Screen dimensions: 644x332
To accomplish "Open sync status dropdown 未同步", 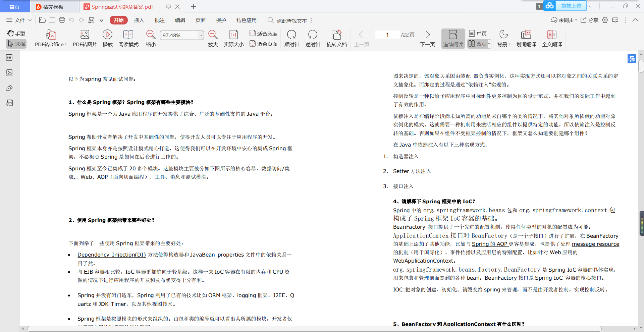I will [x=564, y=20].
